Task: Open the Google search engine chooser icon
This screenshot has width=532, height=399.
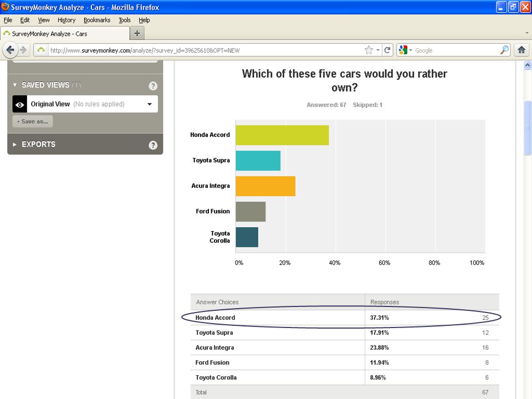Action: click(x=403, y=50)
